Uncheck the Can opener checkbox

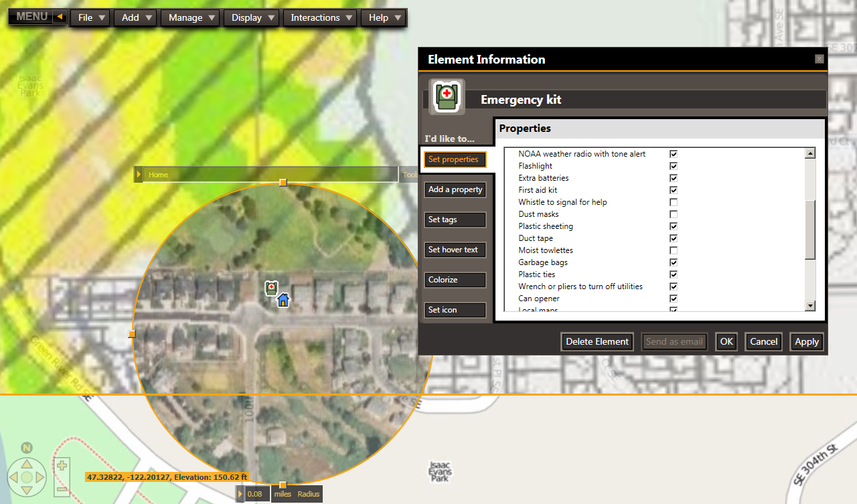674,299
